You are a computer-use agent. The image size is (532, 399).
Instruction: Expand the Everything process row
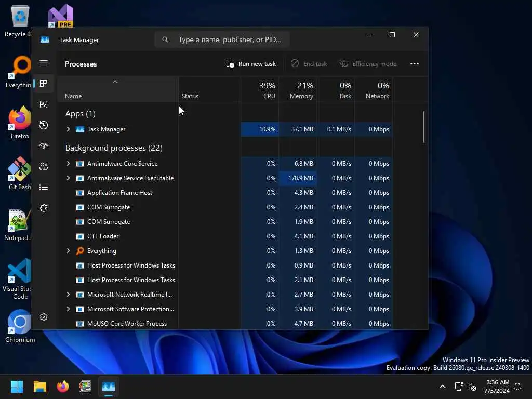(68, 251)
